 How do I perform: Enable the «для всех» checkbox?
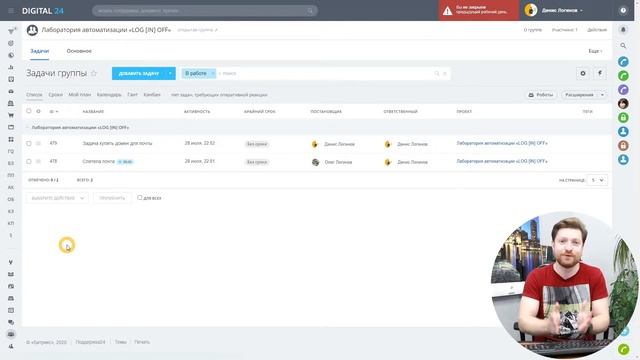140,198
